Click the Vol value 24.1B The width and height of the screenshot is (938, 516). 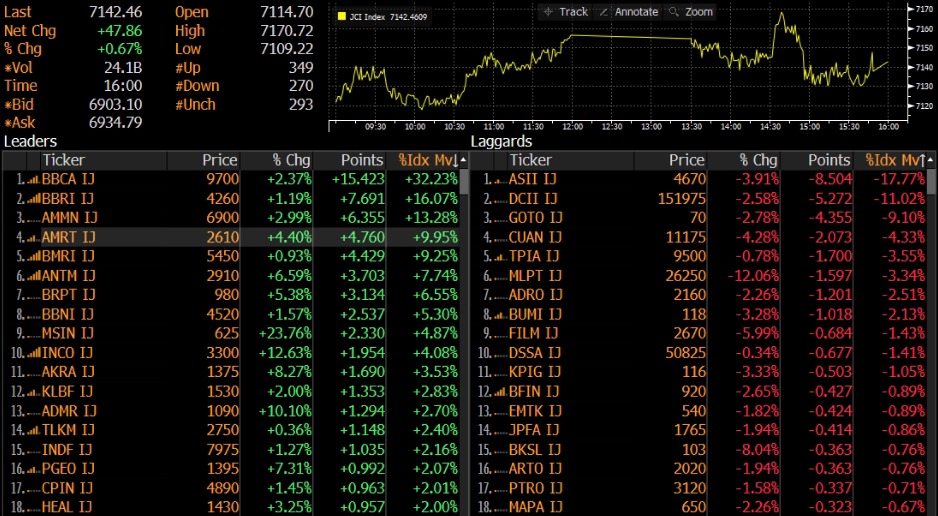(123, 68)
